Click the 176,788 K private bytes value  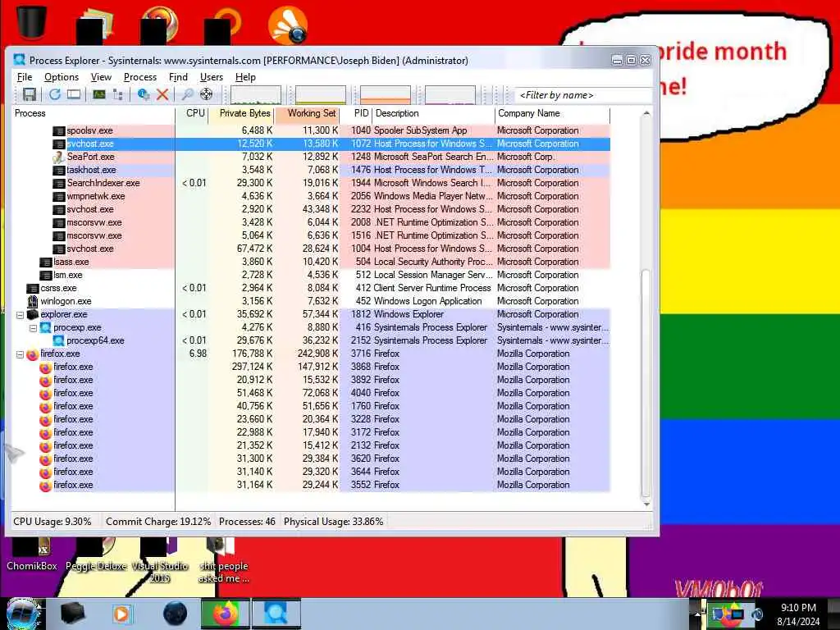(x=252, y=354)
